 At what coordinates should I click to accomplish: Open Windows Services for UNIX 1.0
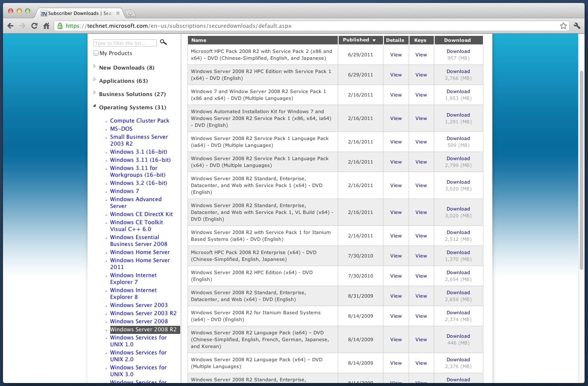(138, 341)
